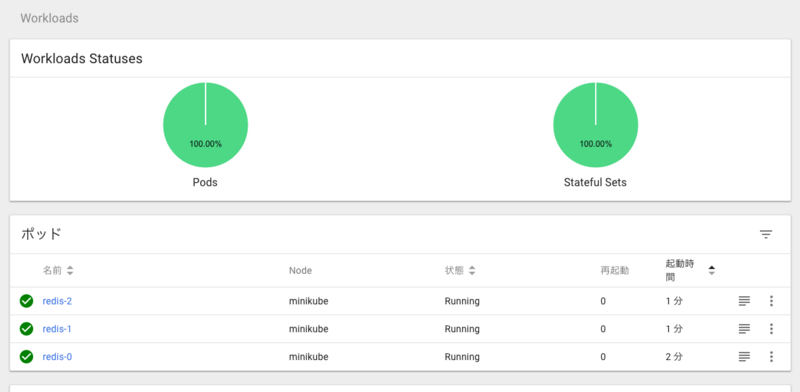Click the Stateful Sets chart label

coord(595,182)
